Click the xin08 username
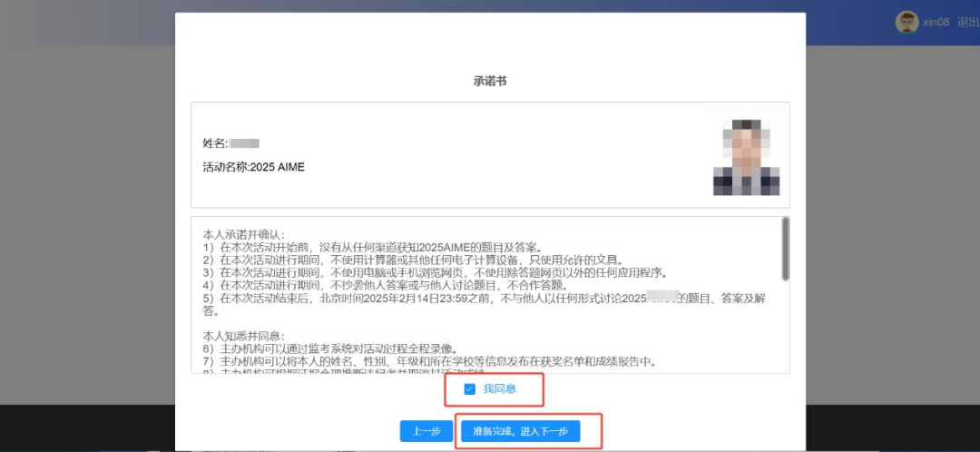The image size is (980, 452). click(936, 23)
